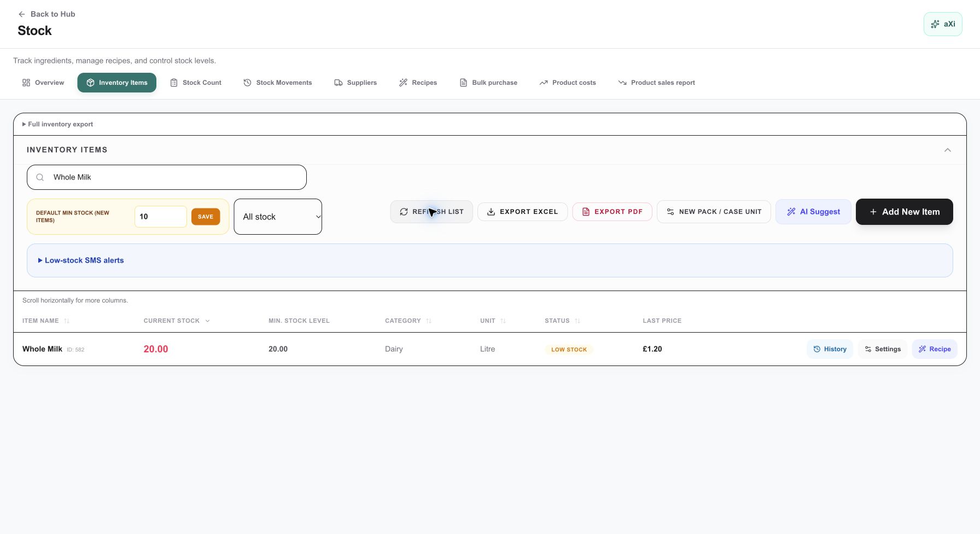
Task: Switch to the Recipes tab
Action: pos(418,83)
